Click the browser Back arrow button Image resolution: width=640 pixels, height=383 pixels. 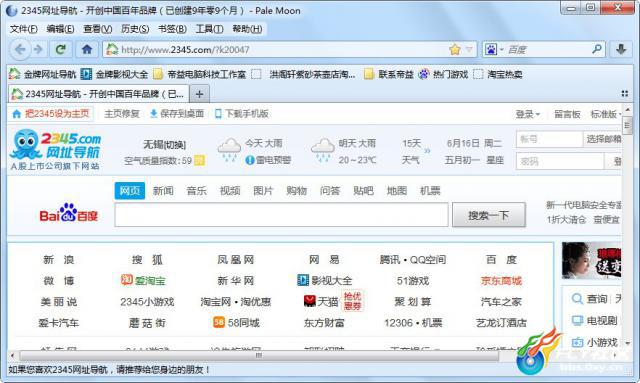click(19, 49)
